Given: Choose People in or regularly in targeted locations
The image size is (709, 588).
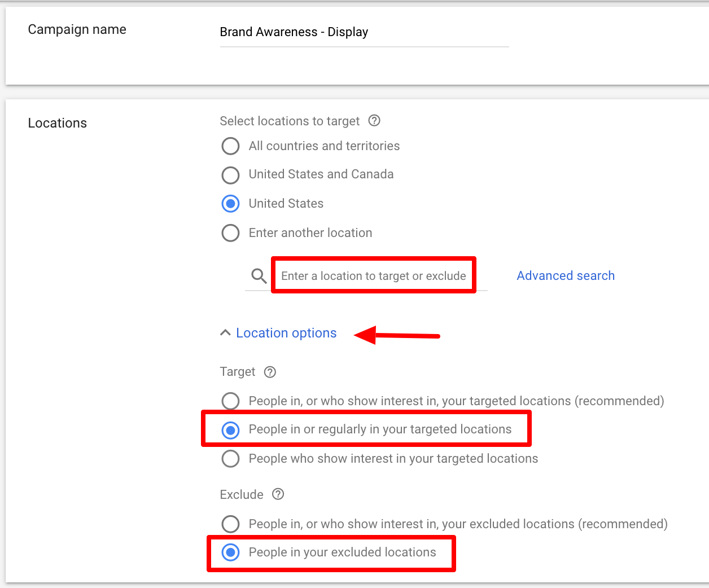Looking at the screenshot, I should [230, 430].
